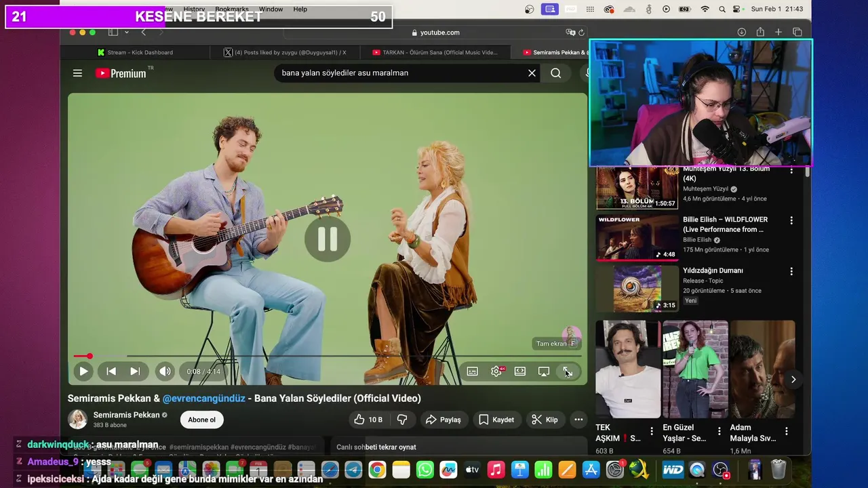Run search with magnifier button
Screen dimensions: 868x488
(556, 73)
